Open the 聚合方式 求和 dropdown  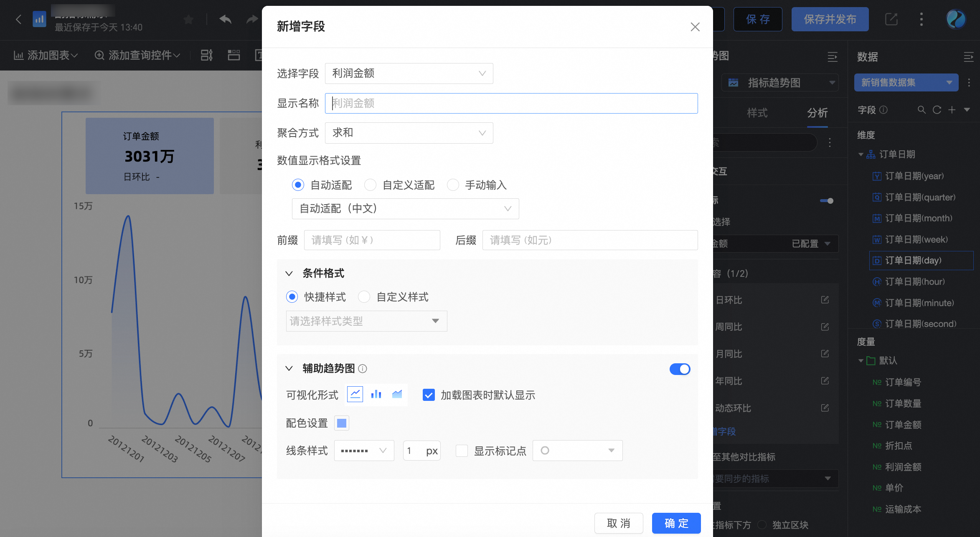(x=409, y=133)
